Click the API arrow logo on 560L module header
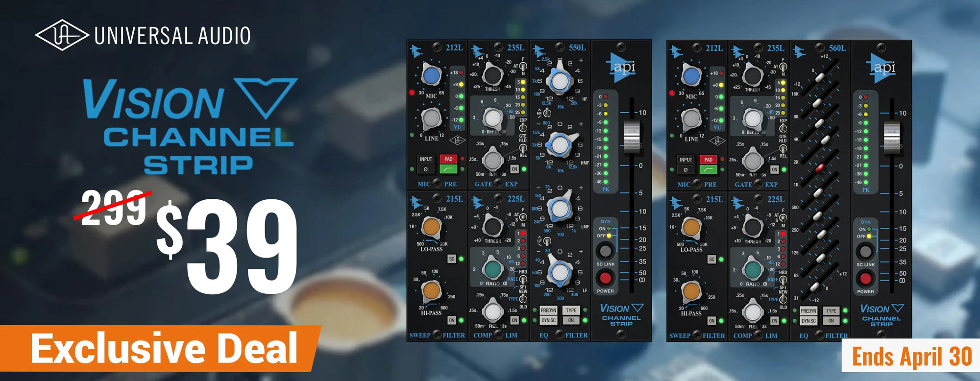Viewport: 980px width, 381px height. (x=799, y=51)
